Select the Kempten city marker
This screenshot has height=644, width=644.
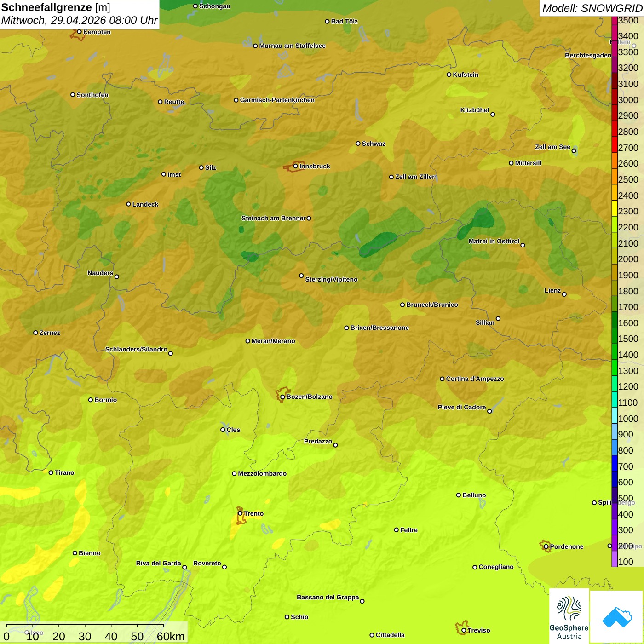(x=79, y=32)
